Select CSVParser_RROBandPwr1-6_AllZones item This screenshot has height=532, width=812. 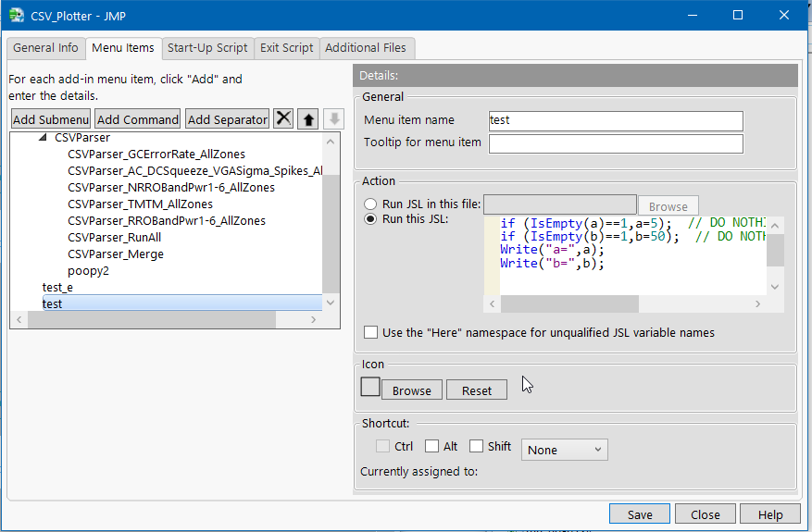[167, 220]
